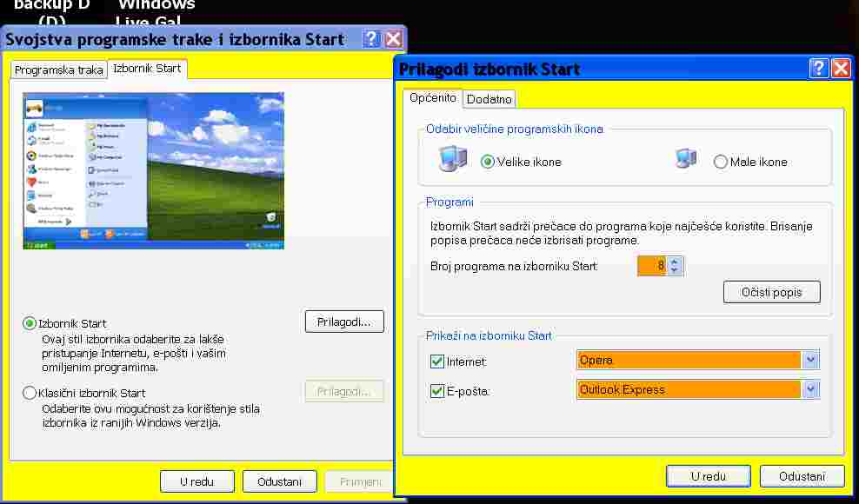Screen dimensions: 859x504
Task: Open the Internet browser dropdown showing Opera
Action: (811, 360)
